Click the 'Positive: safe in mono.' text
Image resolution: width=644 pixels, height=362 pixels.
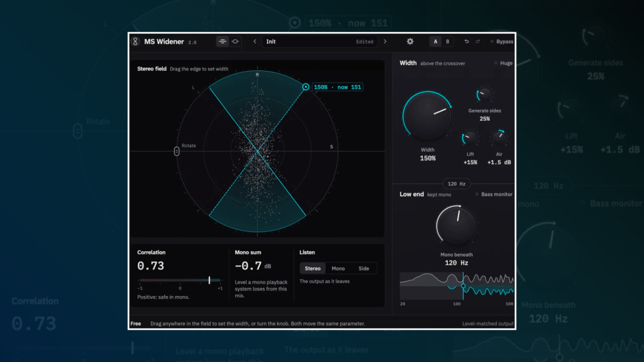pos(163,297)
